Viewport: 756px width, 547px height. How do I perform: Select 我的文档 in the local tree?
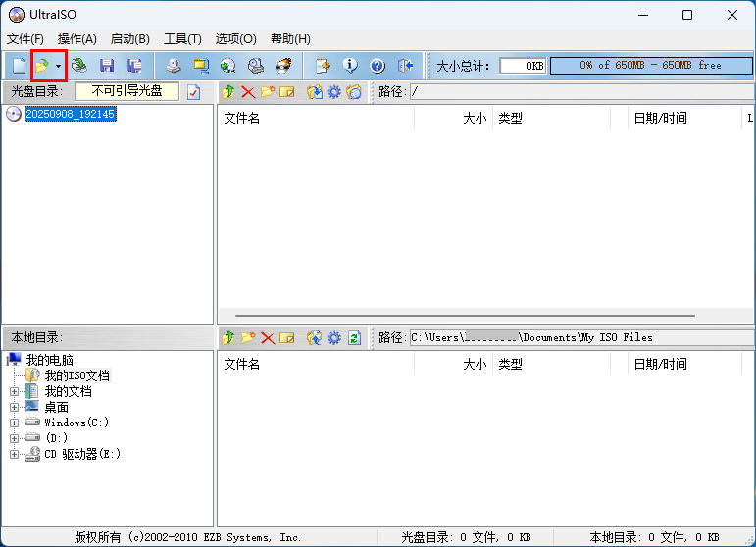[x=68, y=391]
